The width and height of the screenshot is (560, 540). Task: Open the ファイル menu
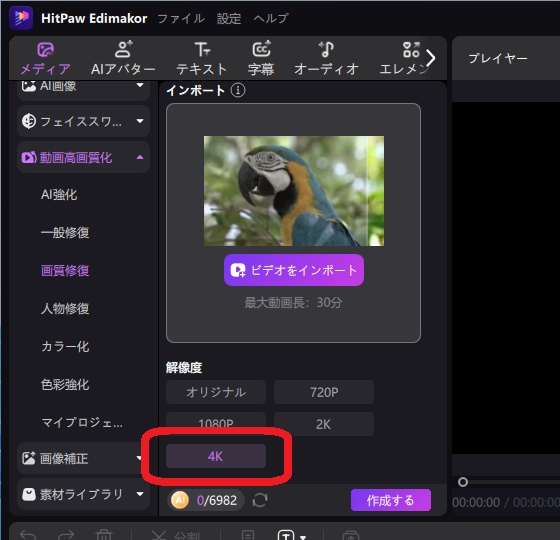pyautogui.click(x=181, y=18)
